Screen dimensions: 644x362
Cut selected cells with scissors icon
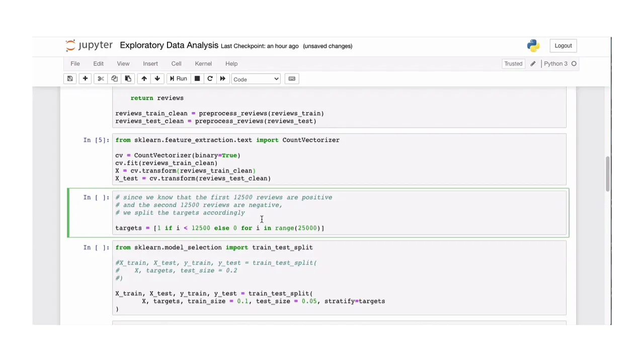coord(101,79)
